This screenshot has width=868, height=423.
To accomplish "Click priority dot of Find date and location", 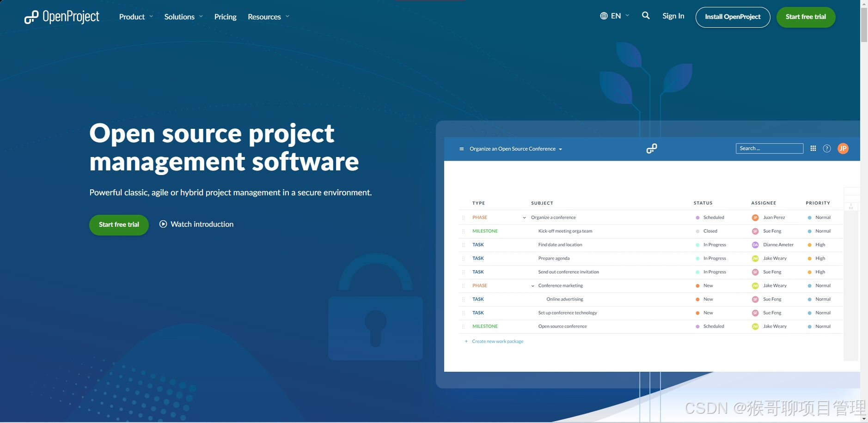I will tap(809, 245).
